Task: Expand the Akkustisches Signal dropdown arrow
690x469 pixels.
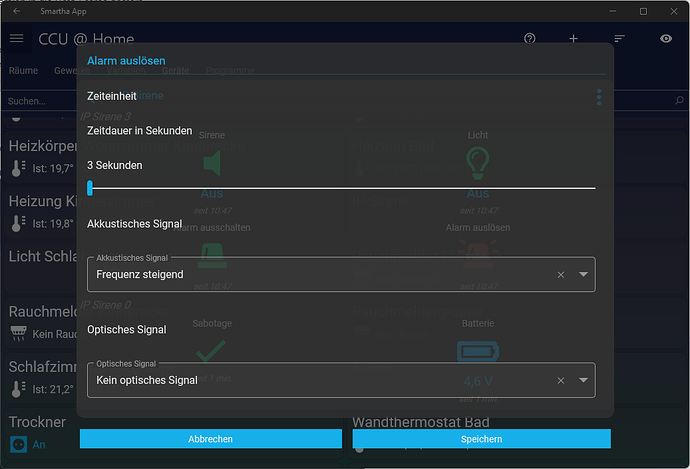Action: pyautogui.click(x=583, y=274)
